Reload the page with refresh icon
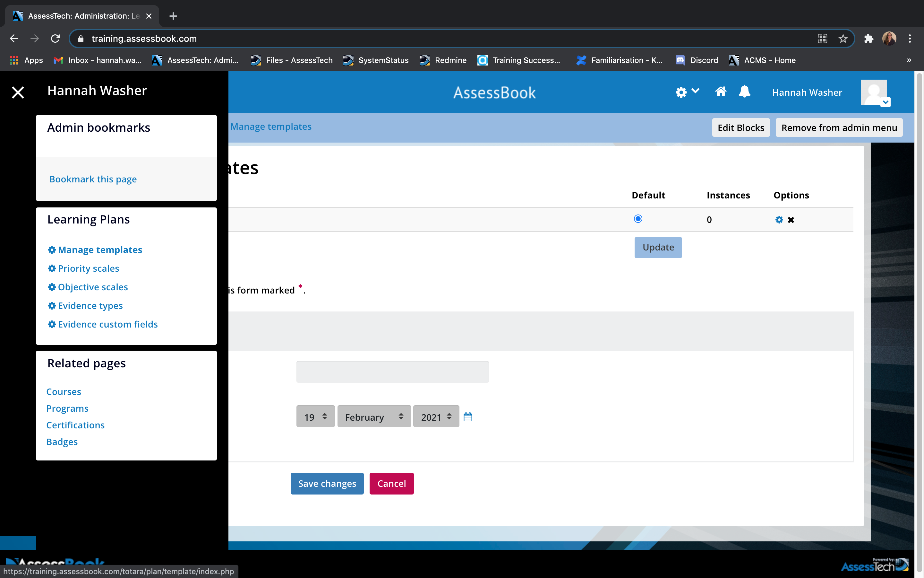 click(56, 39)
